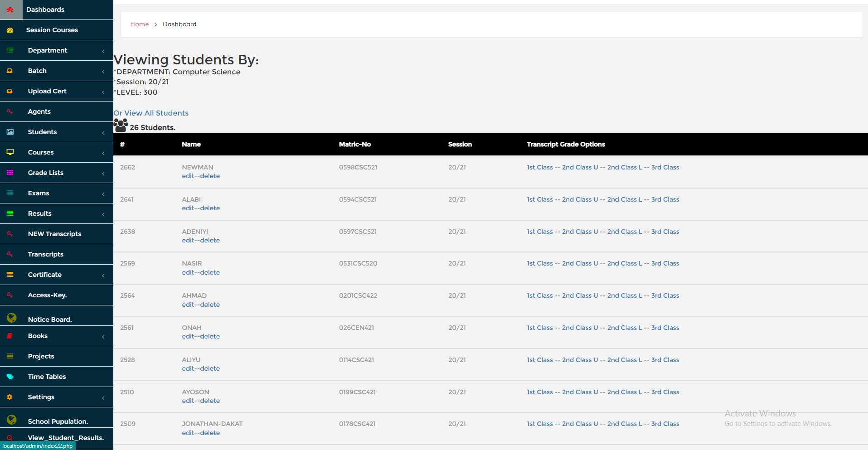Click the Time Tables tag icon
868x450 pixels.
tap(10, 377)
